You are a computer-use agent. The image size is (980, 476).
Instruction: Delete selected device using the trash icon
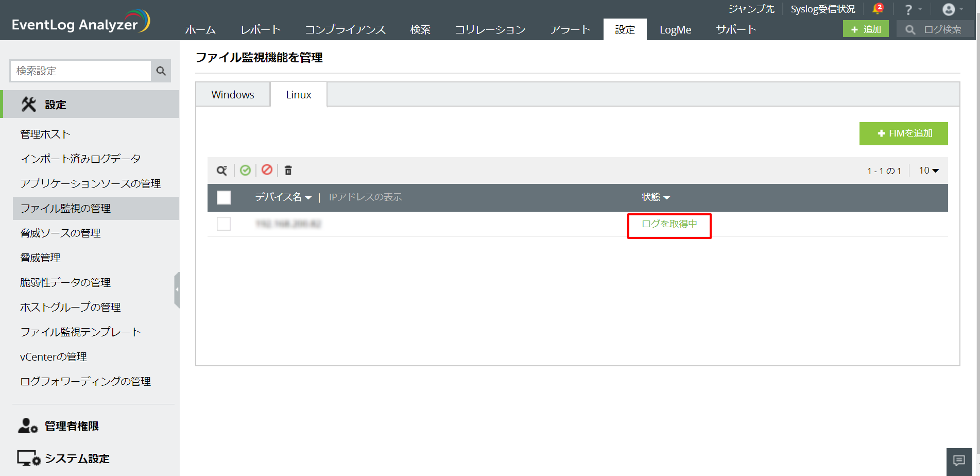pyautogui.click(x=289, y=170)
